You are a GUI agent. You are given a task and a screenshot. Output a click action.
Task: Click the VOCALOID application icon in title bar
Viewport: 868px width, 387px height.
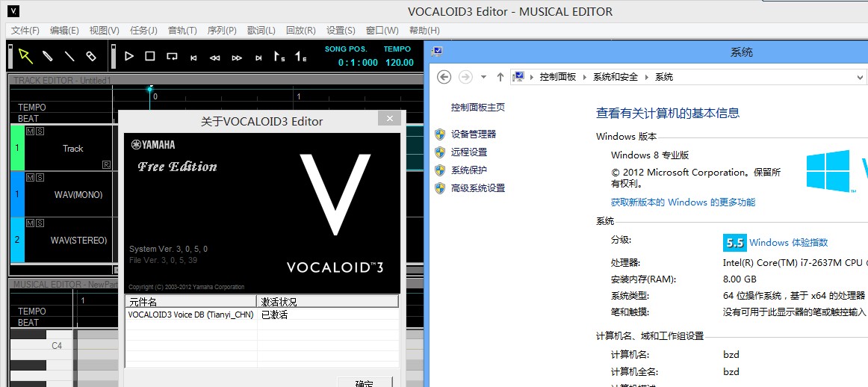(x=15, y=10)
